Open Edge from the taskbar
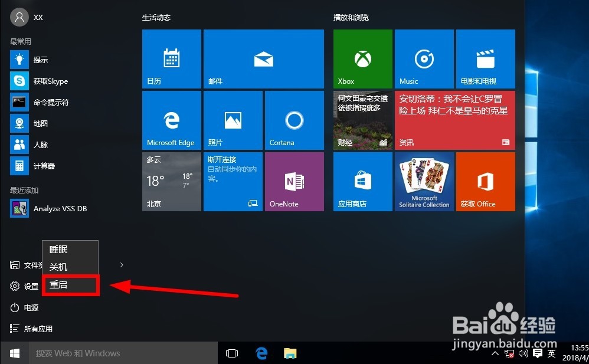Screen dimensions: 589x364 coord(261,353)
